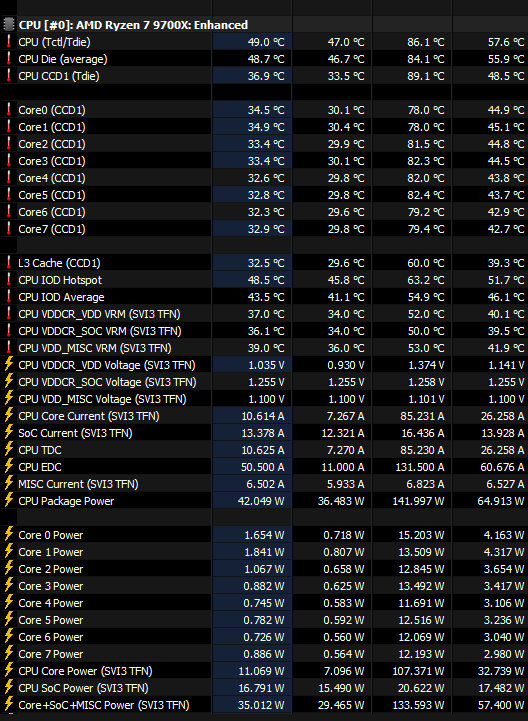Click lightning icon beside CPU Package Power
528x721 pixels.
point(9,501)
